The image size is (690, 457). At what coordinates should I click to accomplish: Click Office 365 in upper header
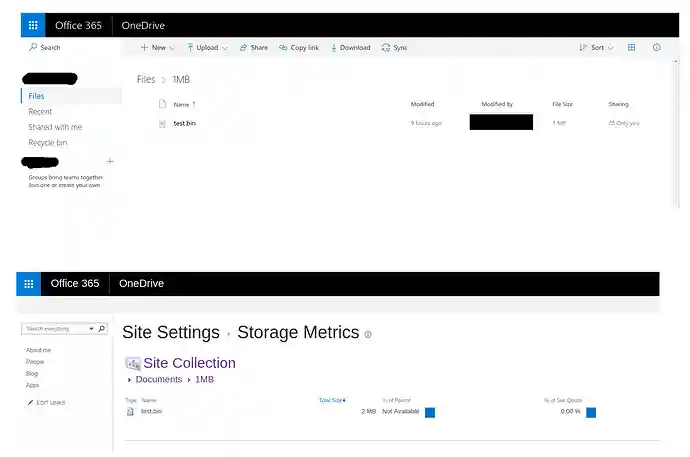tap(78, 26)
